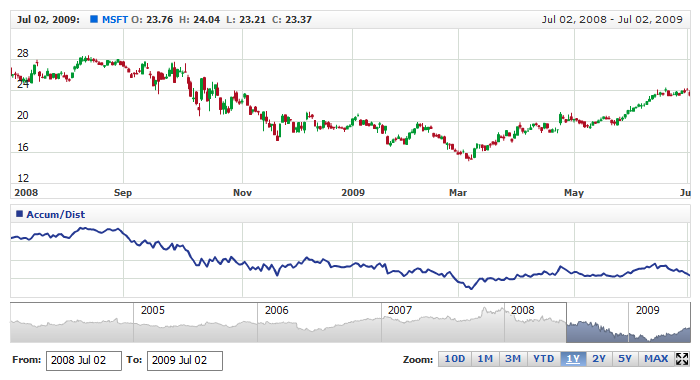Screen dimensions: 700x380
Task: Click the To date input field
Action: (185, 360)
